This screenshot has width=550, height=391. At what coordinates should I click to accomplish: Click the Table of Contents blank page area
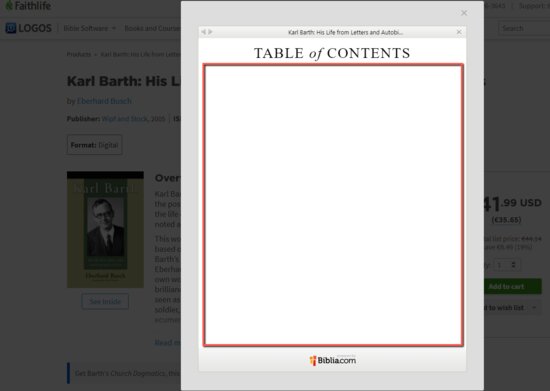(333, 205)
